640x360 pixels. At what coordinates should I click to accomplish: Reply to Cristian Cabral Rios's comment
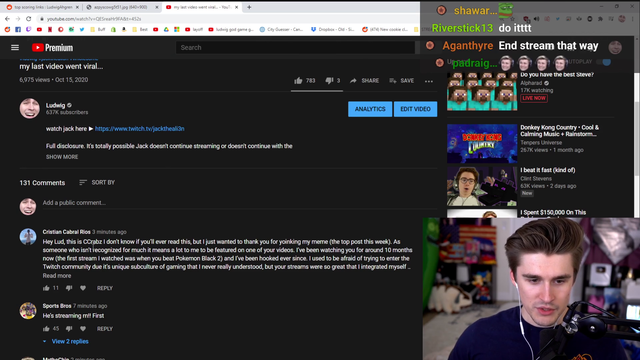tap(104, 288)
